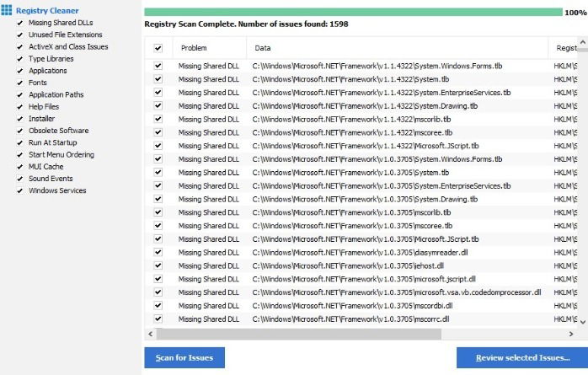588x375 pixels.
Task: Uncheck the Missing Shared DLLs category
Action: coord(20,23)
